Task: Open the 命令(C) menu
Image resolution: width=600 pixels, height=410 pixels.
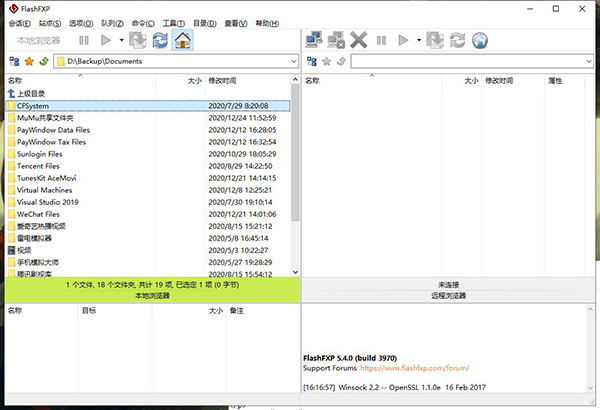Action: (143, 23)
